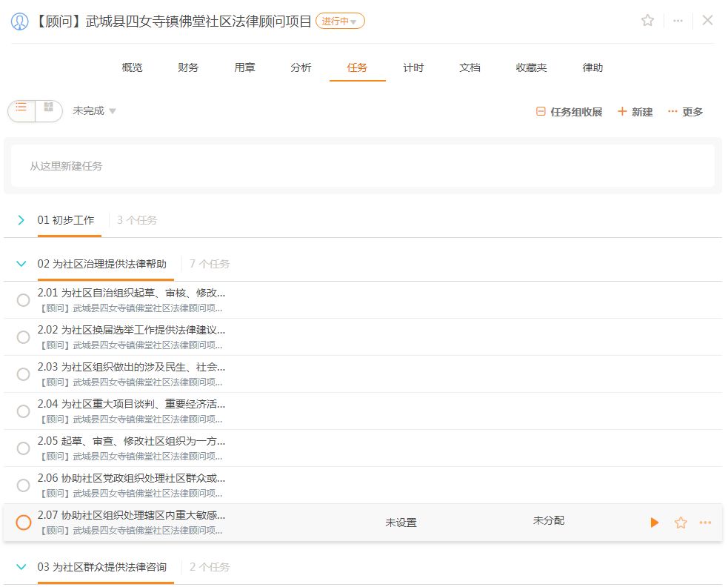728x587 pixels.
Task: Star task 2.07 with the star icon
Action: pyautogui.click(x=681, y=523)
